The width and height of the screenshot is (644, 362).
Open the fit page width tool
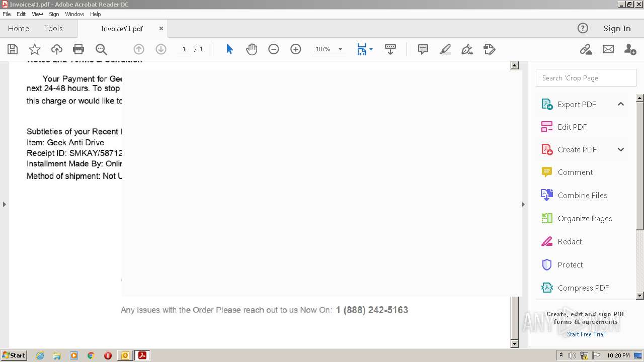point(362,49)
